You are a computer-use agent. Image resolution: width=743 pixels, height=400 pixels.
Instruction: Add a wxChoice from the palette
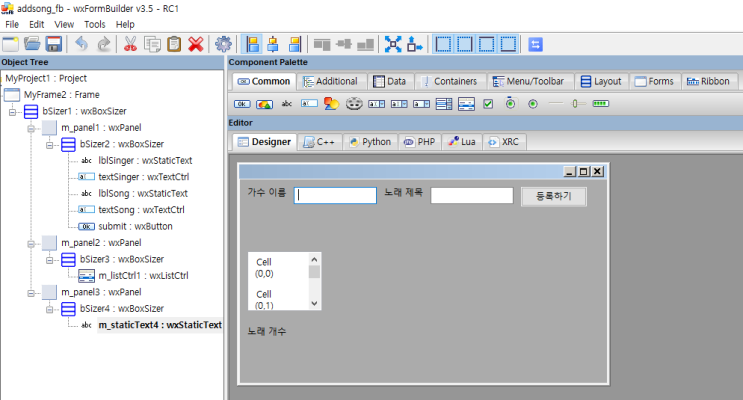pyautogui.click(x=421, y=104)
